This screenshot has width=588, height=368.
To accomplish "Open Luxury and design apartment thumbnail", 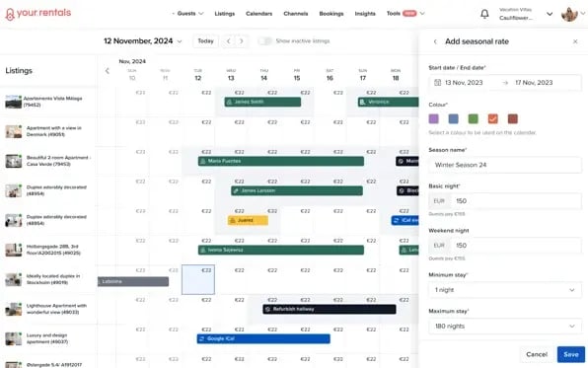I will pos(13,338).
